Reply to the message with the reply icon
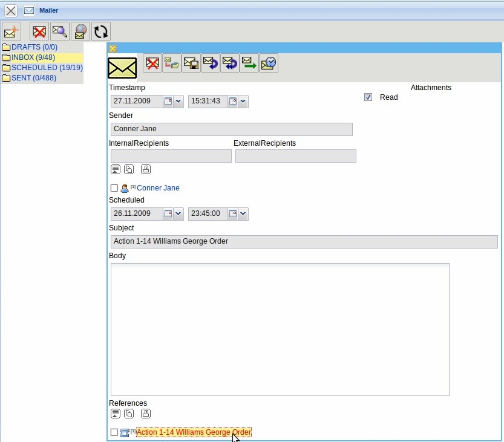Image resolution: width=504 pixels, height=442 pixels. click(x=210, y=63)
